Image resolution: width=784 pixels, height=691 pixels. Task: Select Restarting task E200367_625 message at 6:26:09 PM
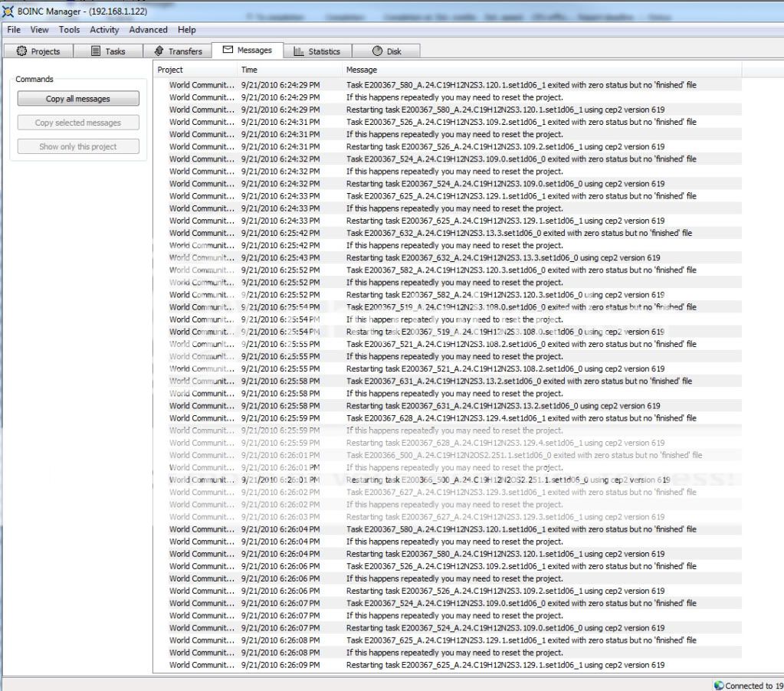tap(448, 665)
